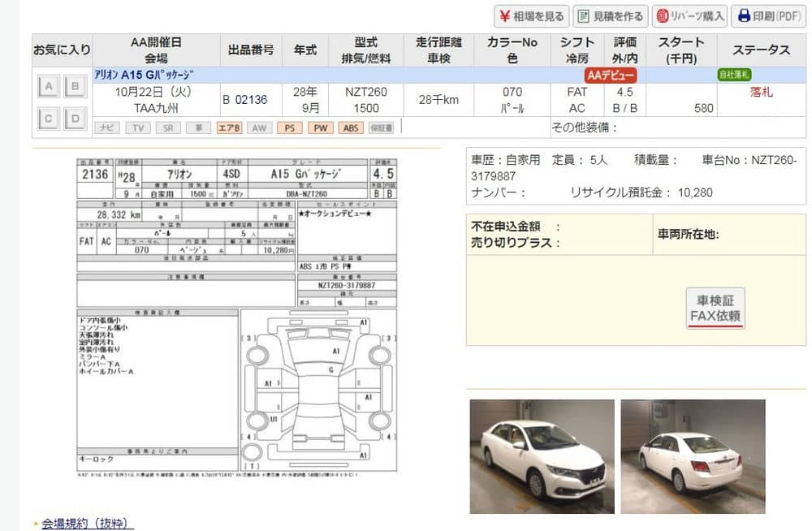The width and height of the screenshot is (812, 531).
Task: Click the PS power steering badge
Action: (290, 128)
